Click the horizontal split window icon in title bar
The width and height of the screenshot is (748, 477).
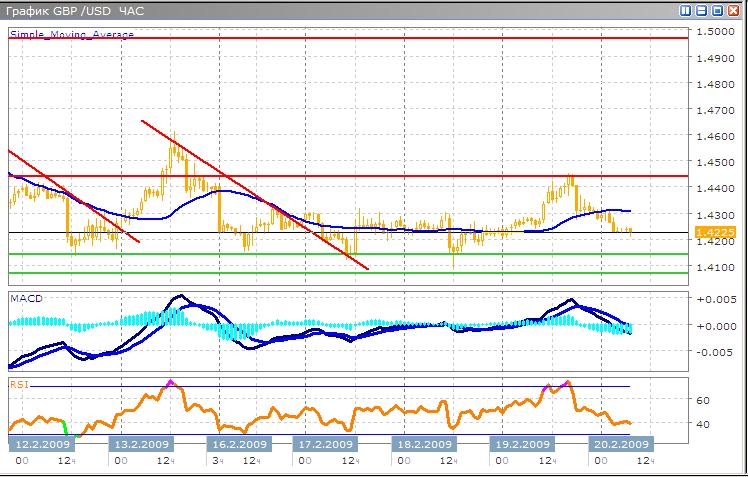(x=701, y=11)
